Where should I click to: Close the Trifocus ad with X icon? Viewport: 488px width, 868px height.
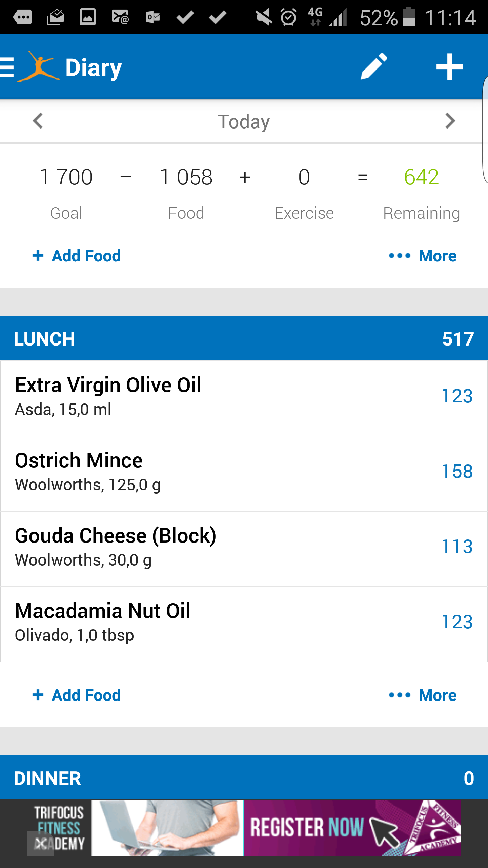point(41,843)
